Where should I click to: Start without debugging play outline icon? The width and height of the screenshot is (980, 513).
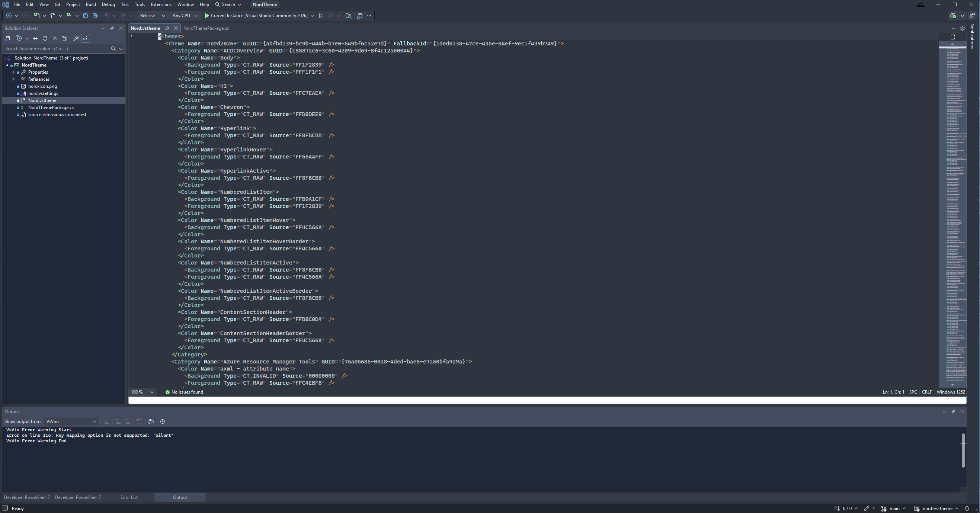pyautogui.click(x=321, y=16)
